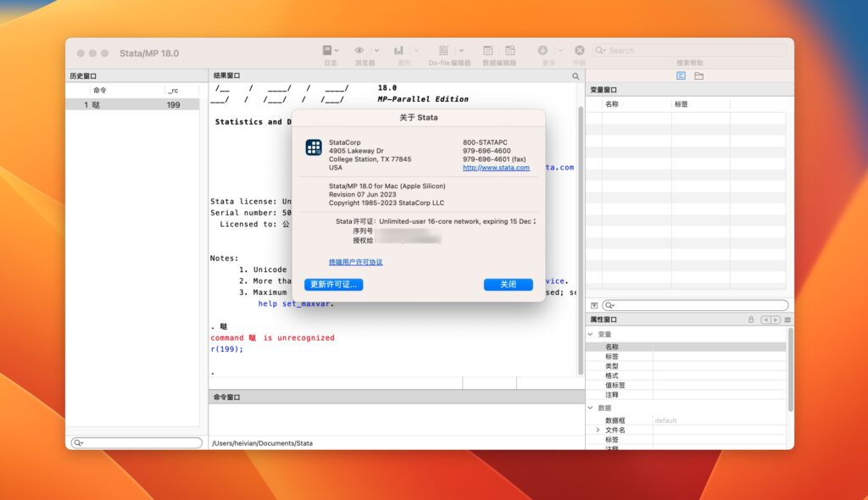
Task: Click the Break (中断) icon
Action: pos(579,50)
